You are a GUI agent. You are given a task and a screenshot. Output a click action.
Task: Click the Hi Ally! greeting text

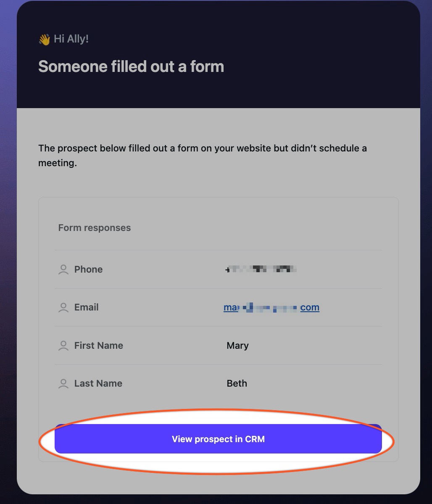(x=71, y=39)
